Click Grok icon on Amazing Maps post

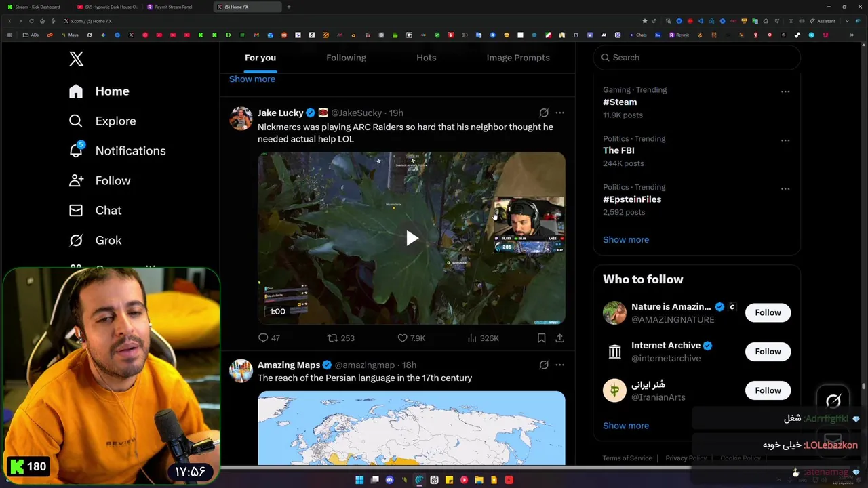tap(544, 365)
